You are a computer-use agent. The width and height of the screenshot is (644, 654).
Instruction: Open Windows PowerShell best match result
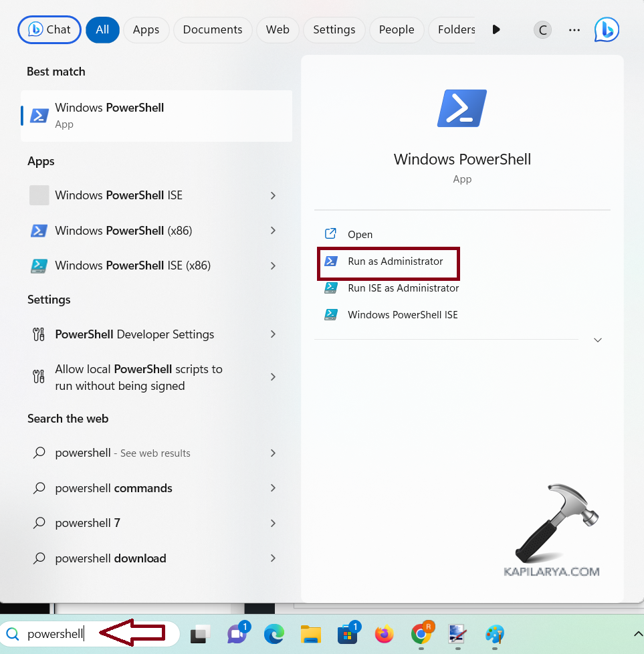tap(156, 116)
